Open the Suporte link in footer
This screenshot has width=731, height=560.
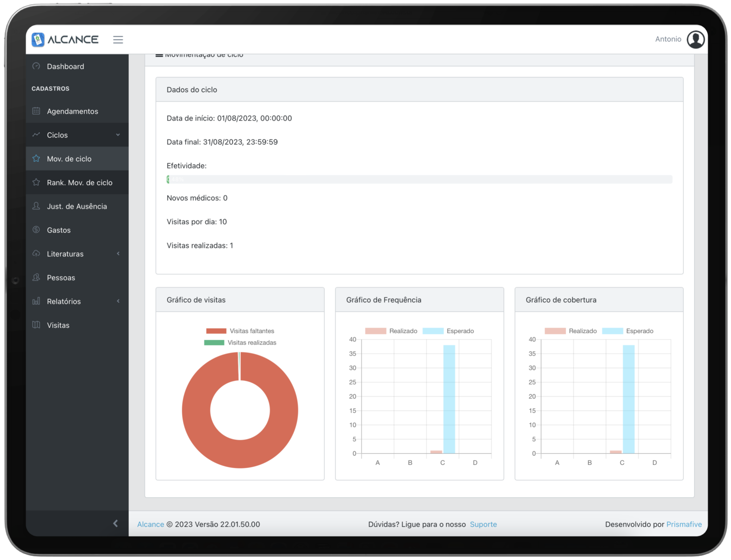483,524
